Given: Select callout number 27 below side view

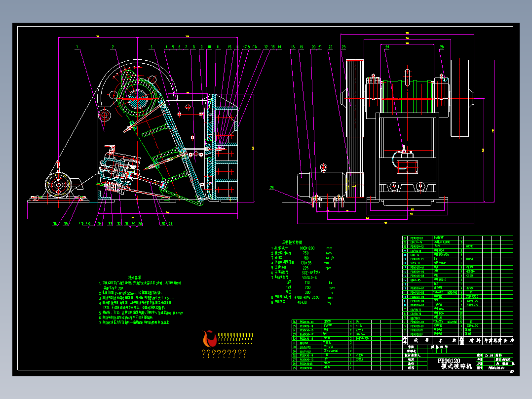Looking at the screenshot, I should (x=170, y=224).
